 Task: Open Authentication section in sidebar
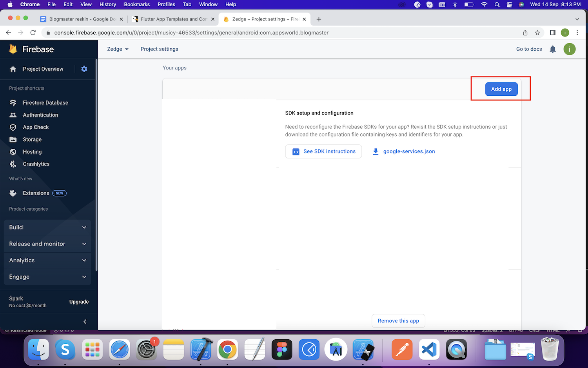(x=40, y=115)
